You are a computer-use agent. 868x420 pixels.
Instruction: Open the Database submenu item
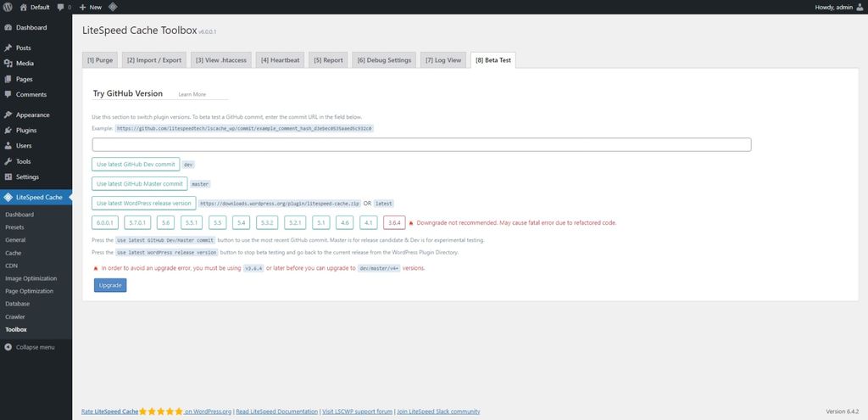point(18,304)
